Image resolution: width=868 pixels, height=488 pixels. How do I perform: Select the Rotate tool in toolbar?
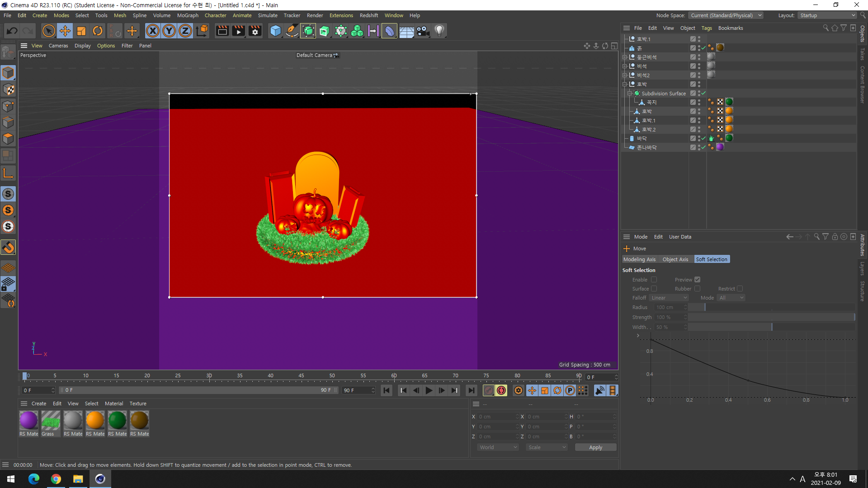coord(99,31)
